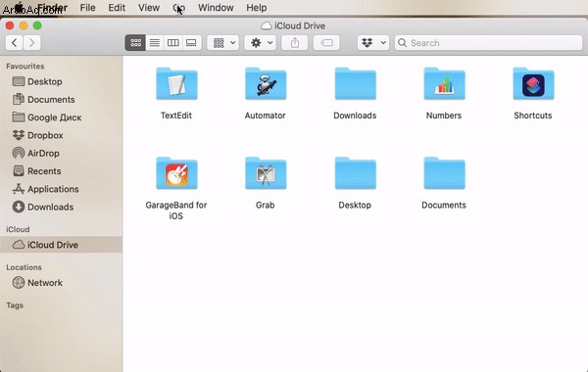Select the Desktop folder icon in main pane

point(355,173)
